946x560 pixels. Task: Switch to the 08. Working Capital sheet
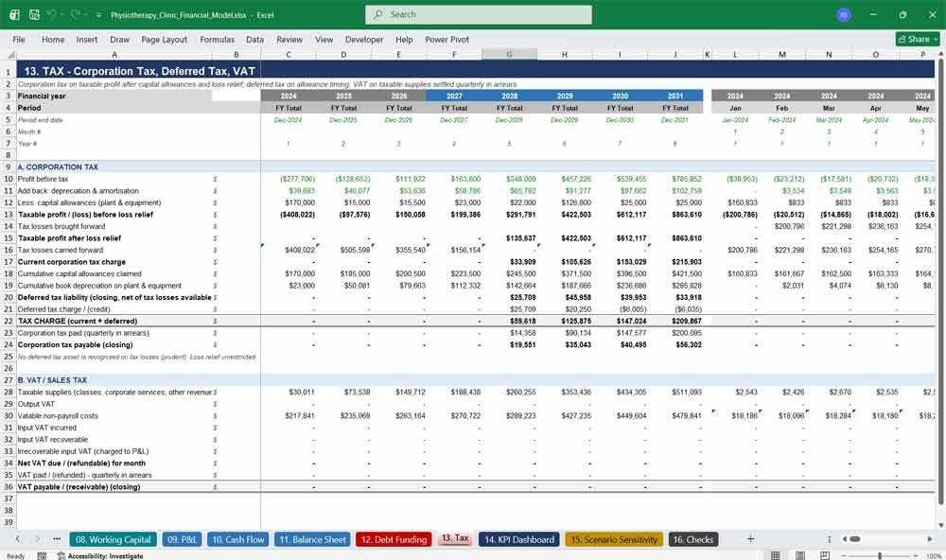(113, 539)
